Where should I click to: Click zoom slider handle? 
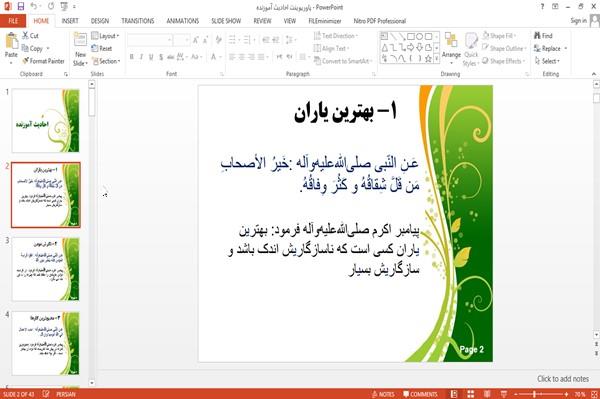[534, 394]
